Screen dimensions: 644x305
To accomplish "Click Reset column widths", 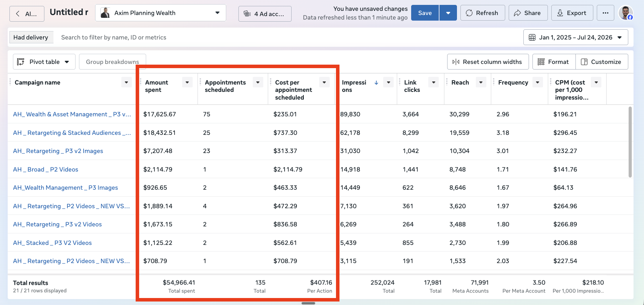I will coord(488,62).
